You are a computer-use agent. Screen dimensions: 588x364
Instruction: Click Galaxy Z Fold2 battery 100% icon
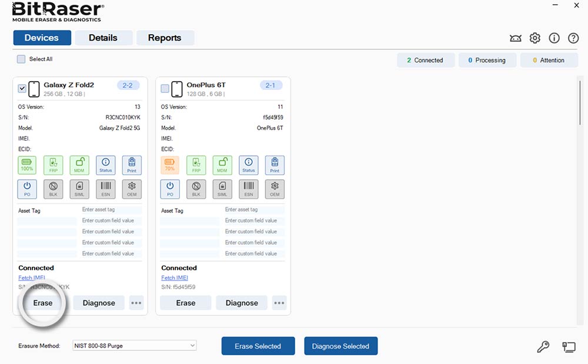(27, 165)
